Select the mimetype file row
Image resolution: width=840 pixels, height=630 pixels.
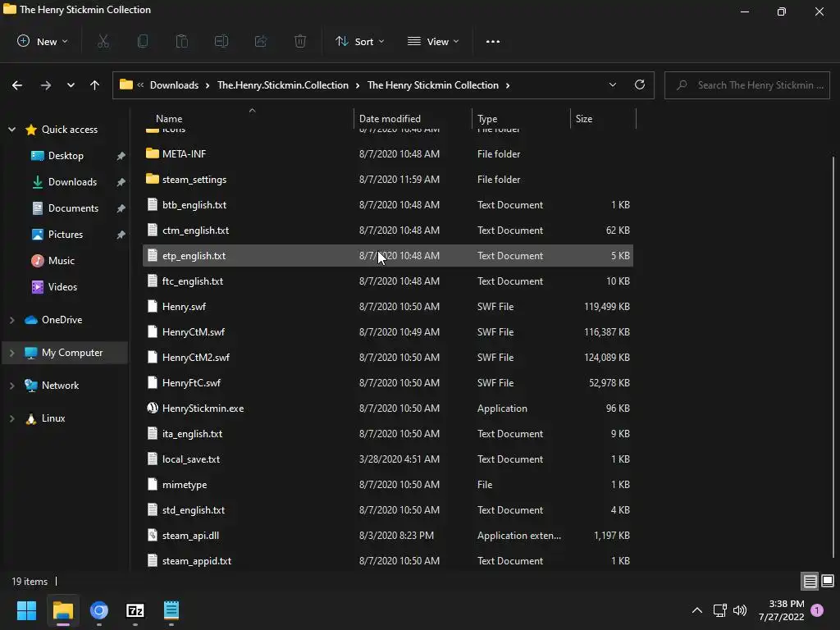click(x=388, y=485)
